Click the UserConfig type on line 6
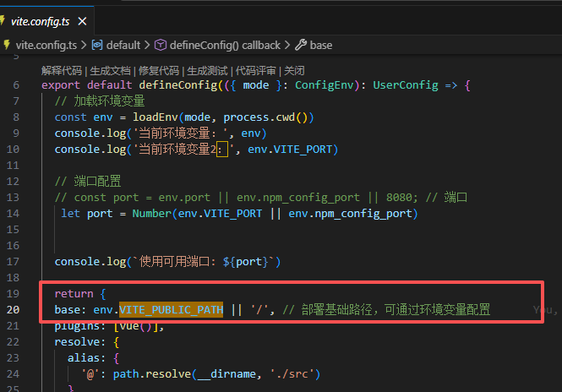 coord(406,85)
